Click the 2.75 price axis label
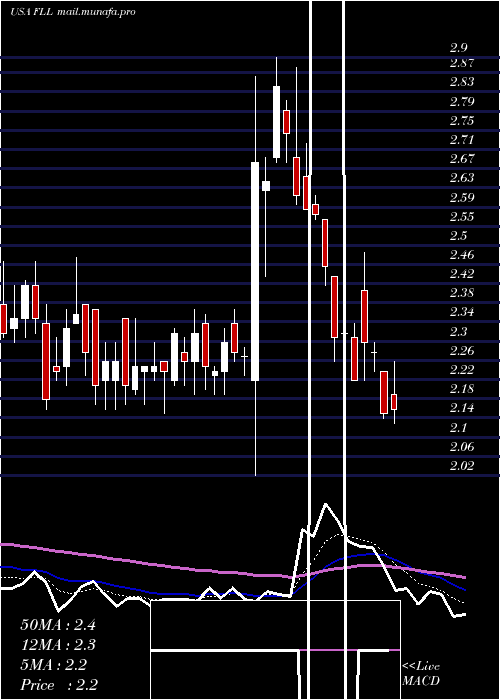This screenshot has width=500, height=700. [x=462, y=121]
